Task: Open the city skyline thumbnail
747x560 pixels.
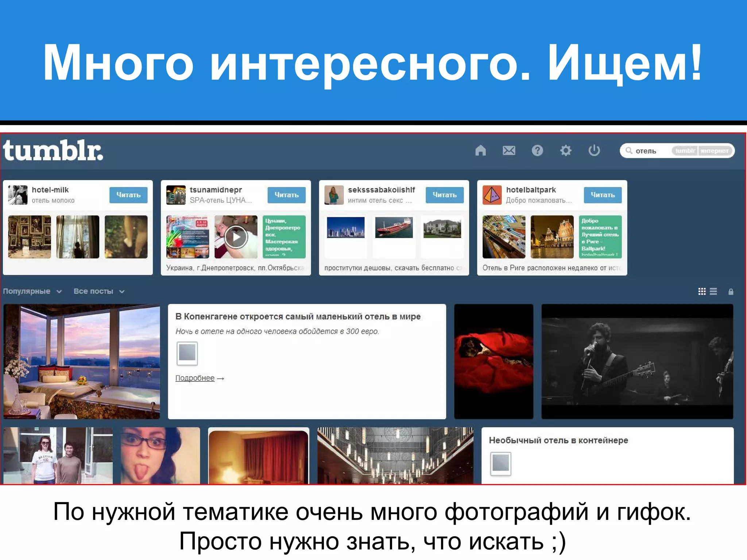Action: pyautogui.click(x=346, y=237)
